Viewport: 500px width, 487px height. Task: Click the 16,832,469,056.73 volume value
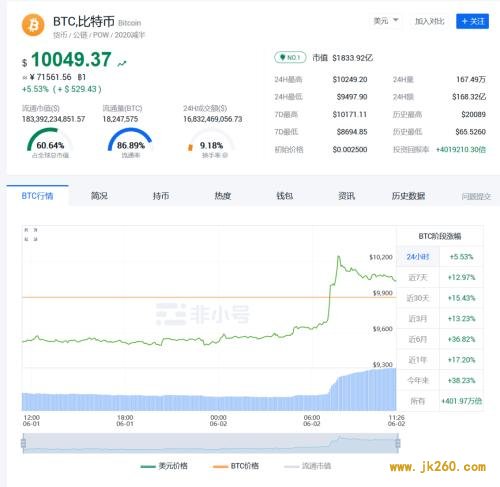pos(213,119)
